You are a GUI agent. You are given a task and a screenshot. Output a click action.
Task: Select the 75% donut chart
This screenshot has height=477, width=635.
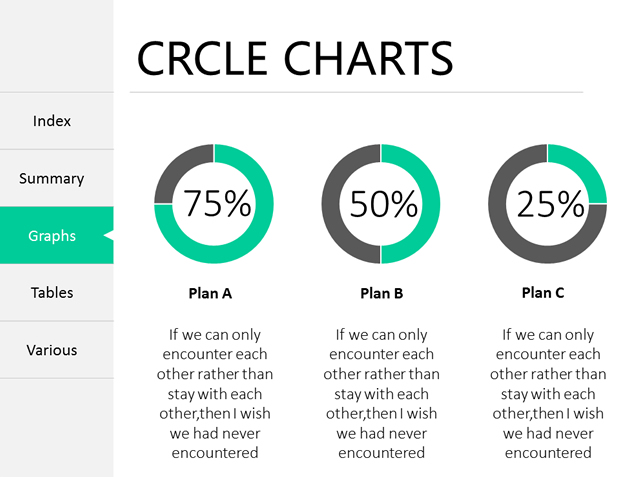point(214,204)
